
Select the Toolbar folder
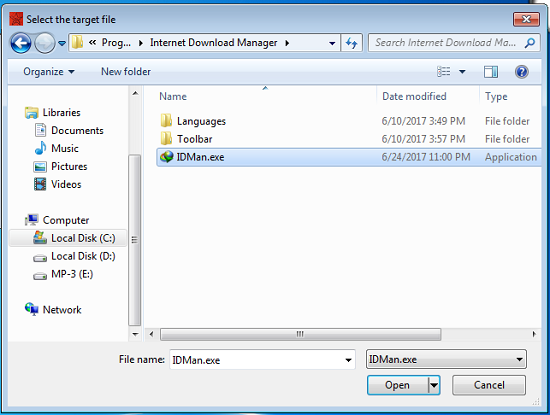tap(194, 139)
